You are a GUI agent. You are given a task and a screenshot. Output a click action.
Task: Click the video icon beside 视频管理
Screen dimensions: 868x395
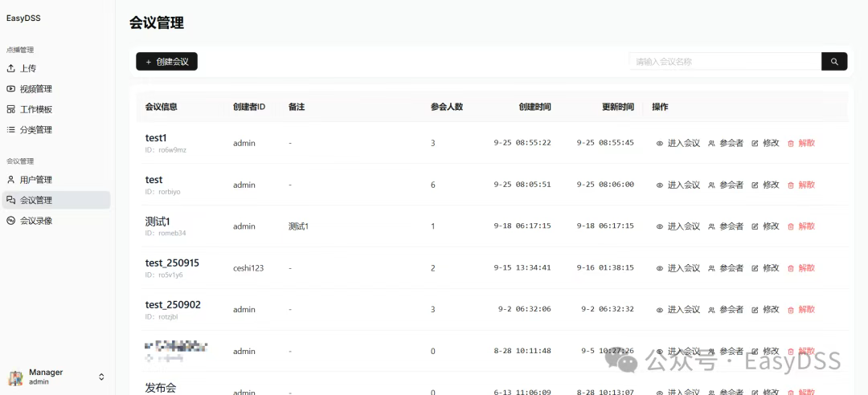[10, 89]
